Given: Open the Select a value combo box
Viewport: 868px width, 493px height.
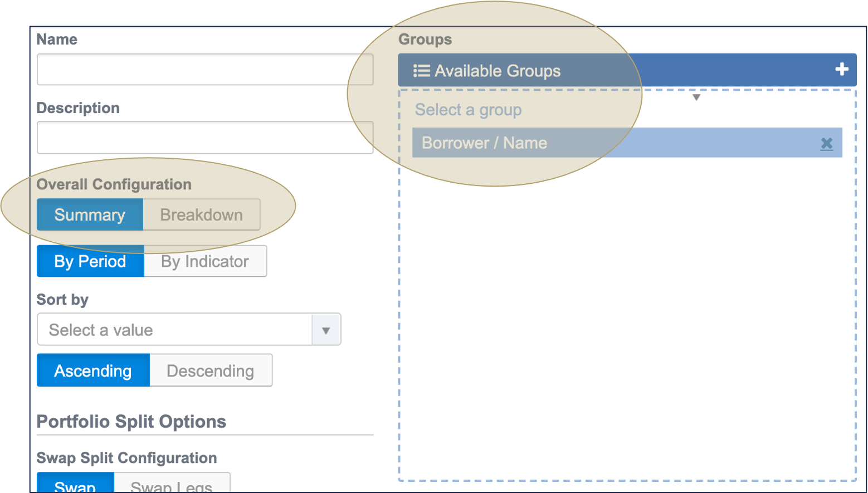Looking at the screenshot, I should 175,330.
